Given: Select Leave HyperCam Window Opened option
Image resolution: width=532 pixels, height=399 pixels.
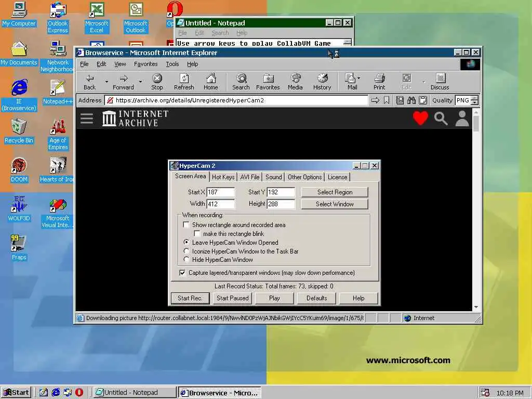Looking at the screenshot, I should 187,242.
